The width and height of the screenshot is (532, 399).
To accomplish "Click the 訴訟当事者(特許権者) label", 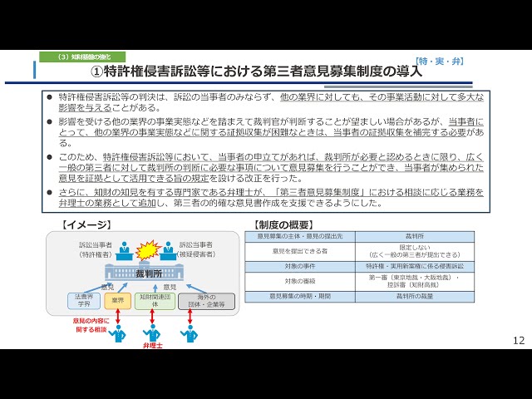I will click(96, 249).
